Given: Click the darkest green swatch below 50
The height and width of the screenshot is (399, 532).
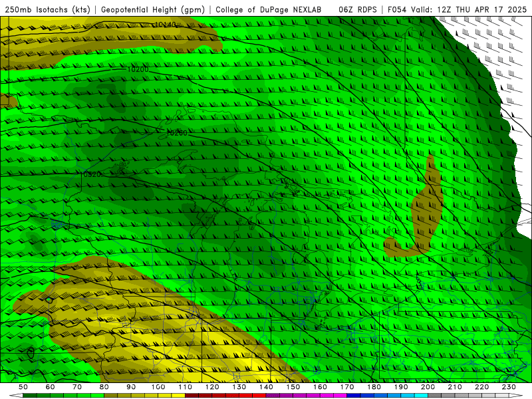Looking at the screenshot, I should [x=30, y=396].
